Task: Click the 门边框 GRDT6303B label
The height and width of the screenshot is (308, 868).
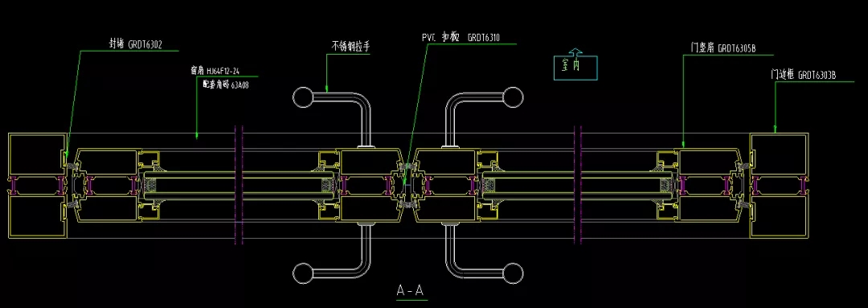Action: [x=803, y=74]
